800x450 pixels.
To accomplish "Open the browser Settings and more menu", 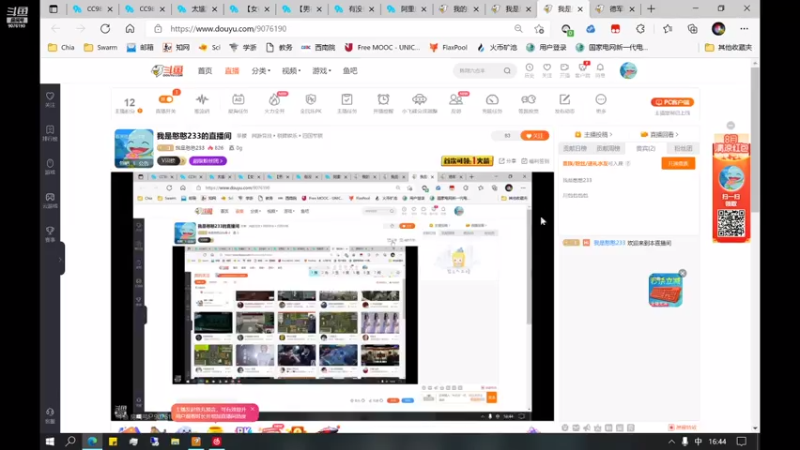I will click(744, 29).
